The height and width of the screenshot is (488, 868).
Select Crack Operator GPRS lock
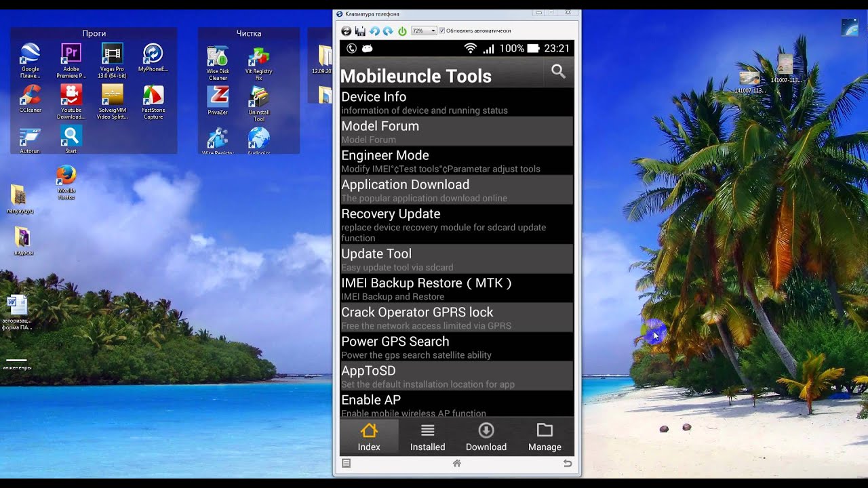456,317
